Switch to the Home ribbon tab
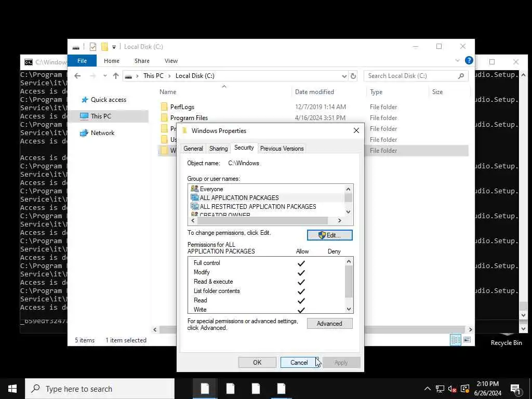Screen dimensions: 532x399 112,61
